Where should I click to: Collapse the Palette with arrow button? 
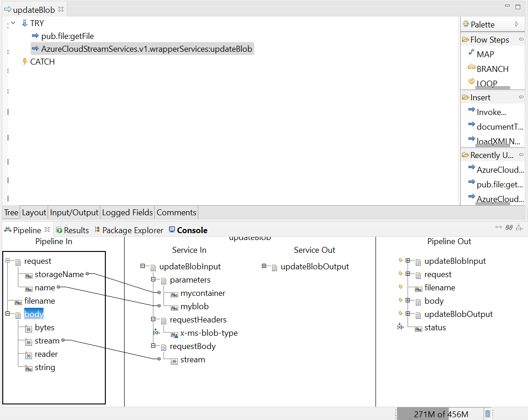pos(517,24)
